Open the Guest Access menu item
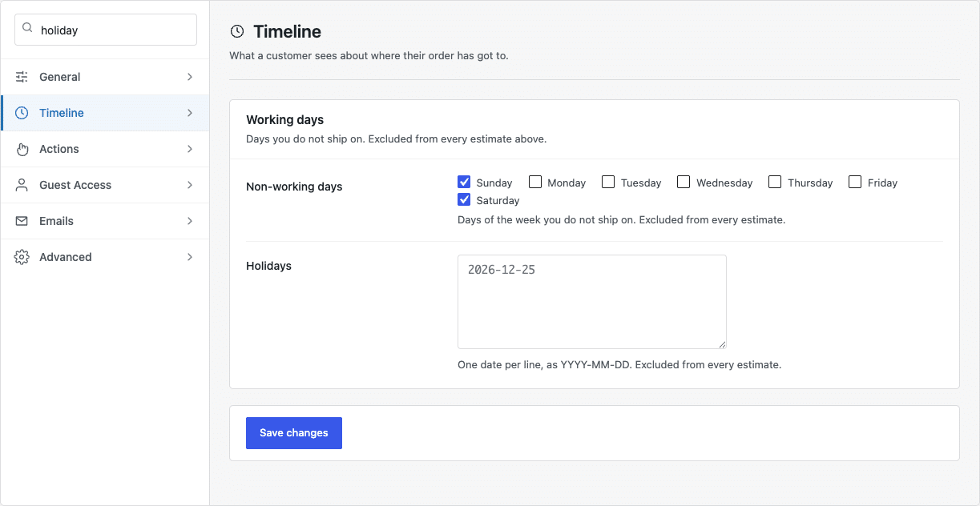This screenshot has height=506, width=980. [105, 185]
